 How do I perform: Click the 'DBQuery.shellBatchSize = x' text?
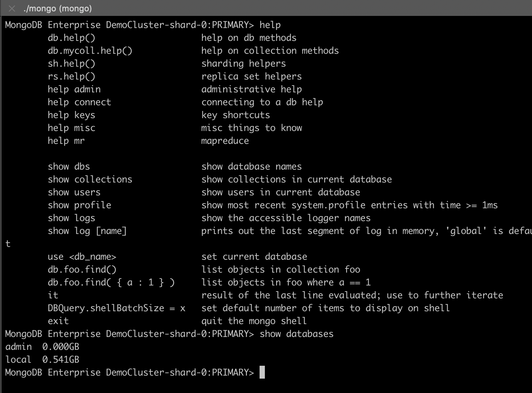(x=117, y=308)
